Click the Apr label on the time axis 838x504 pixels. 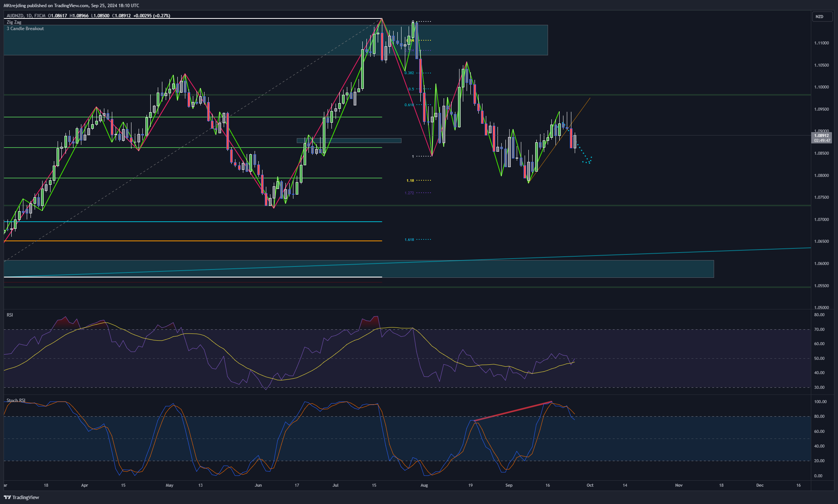(x=84, y=485)
